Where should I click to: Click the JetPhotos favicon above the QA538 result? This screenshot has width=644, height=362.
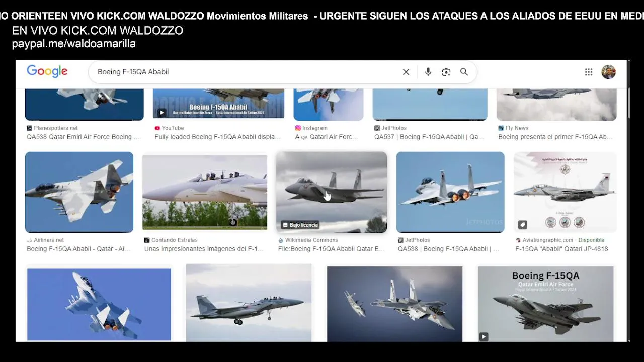(x=400, y=240)
